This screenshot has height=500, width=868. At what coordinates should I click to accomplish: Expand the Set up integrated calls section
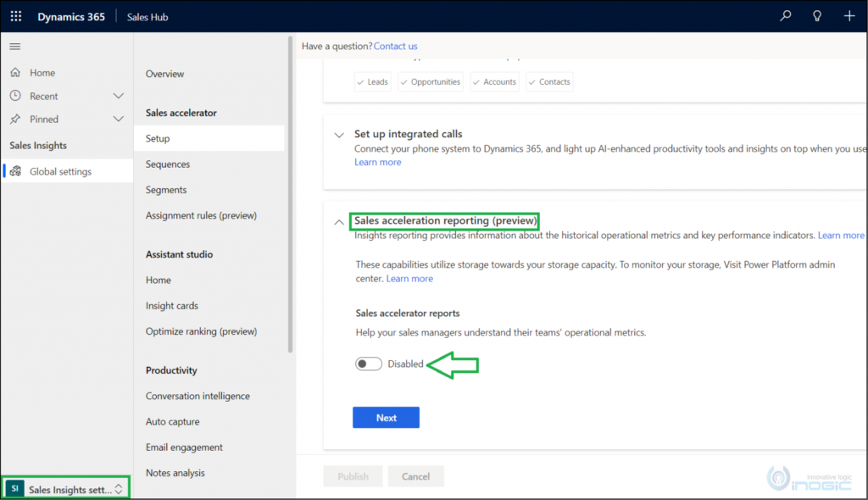(x=337, y=134)
